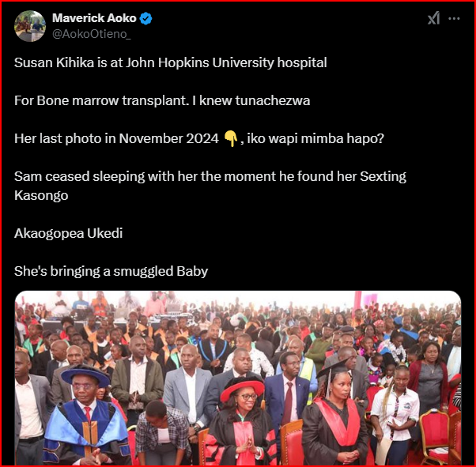Screen dimensions: 476x467
Task: Click the 'Akaogopea Ukedi' line
Action: click(68, 233)
